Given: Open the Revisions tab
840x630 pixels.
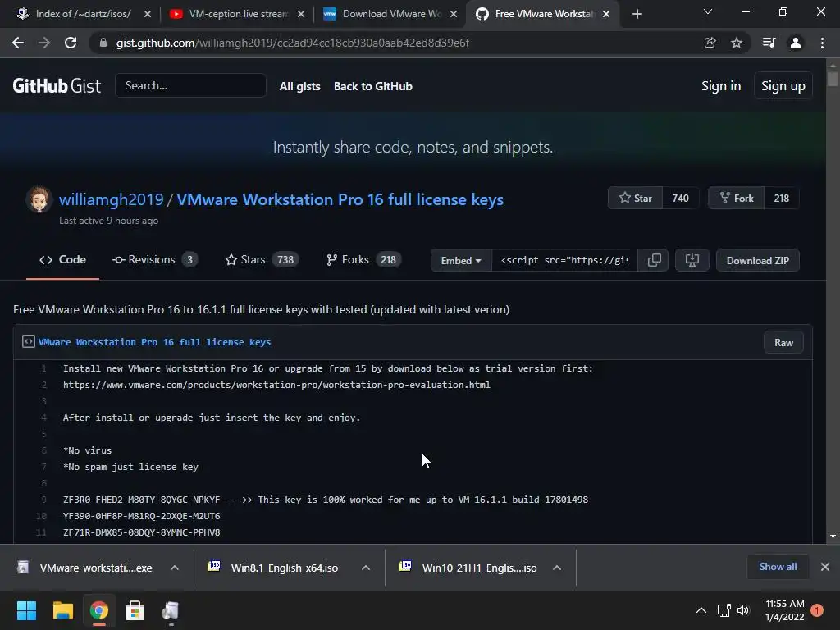Looking at the screenshot, I should (x=155, y=260).
